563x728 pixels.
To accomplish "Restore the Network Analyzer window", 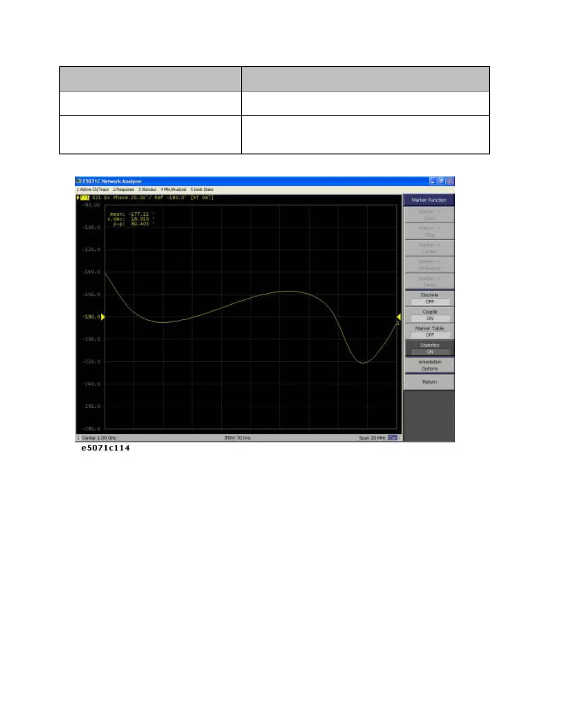I will point(441,181).
